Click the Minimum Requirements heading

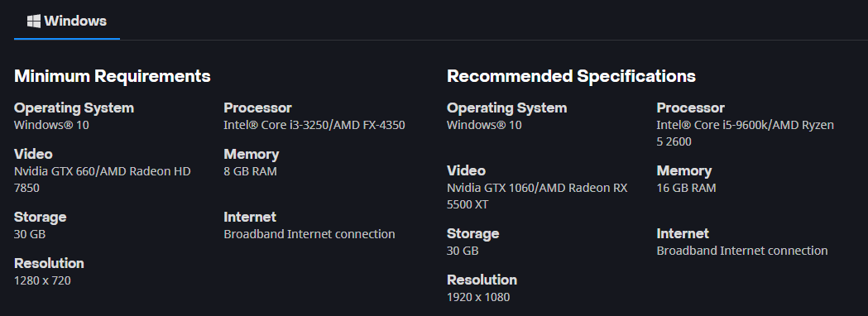[113, 76]
